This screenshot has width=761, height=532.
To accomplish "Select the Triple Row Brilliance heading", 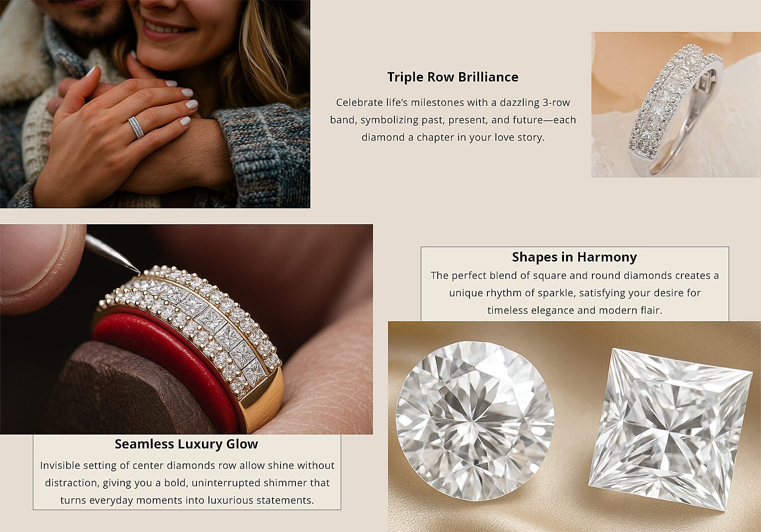I will (x=453, y=77).
